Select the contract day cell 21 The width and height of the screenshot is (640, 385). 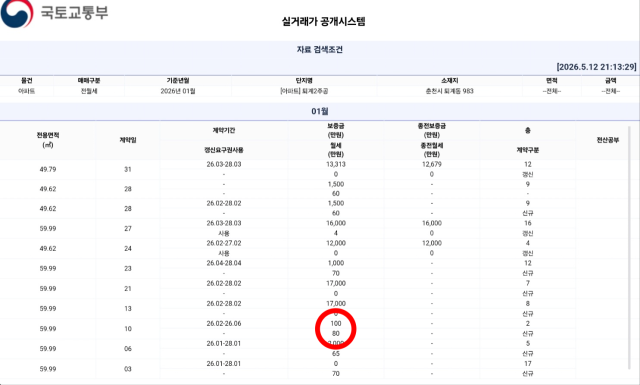pyautogui.click(x=128, y=289)
